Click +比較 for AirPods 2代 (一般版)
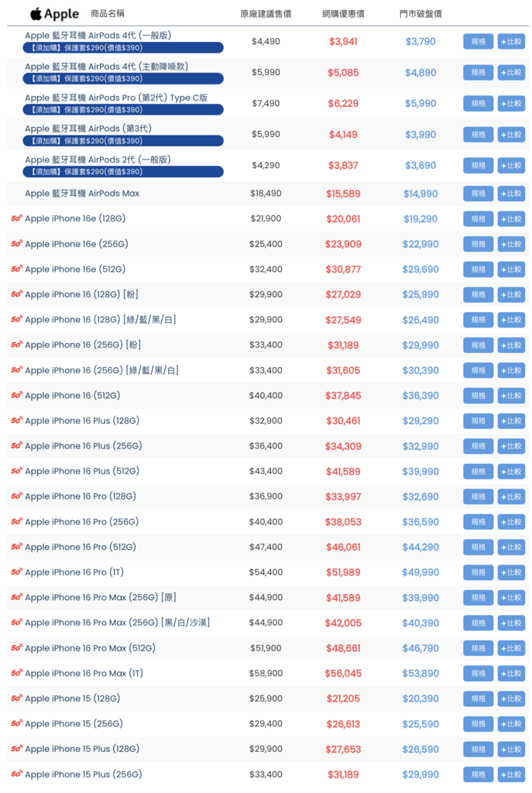532x793 pixels. (511, 166)
